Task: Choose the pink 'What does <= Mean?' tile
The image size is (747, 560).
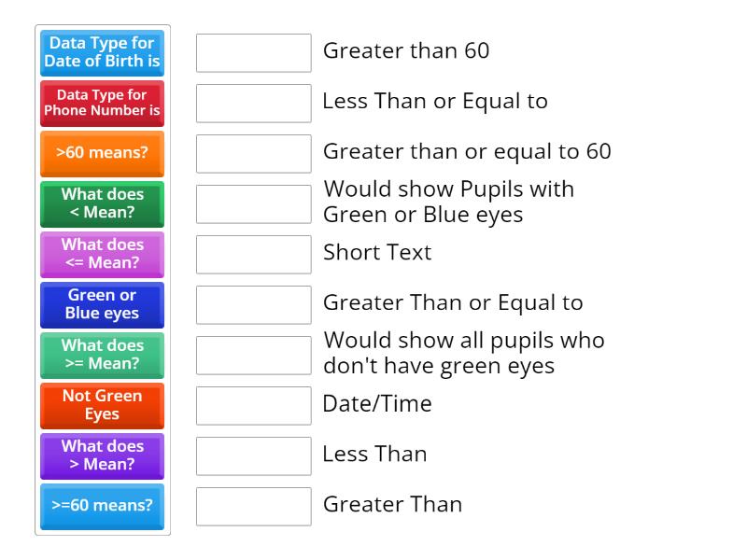Action: 103,254
